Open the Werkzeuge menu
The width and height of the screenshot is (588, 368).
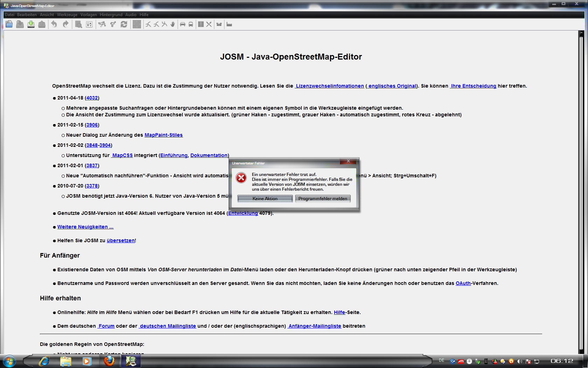tap(67, 15)
